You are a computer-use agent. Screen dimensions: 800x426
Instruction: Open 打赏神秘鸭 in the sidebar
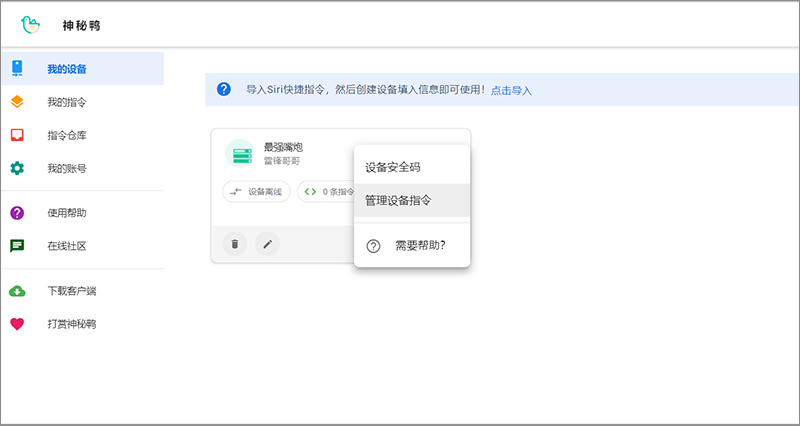82,324
